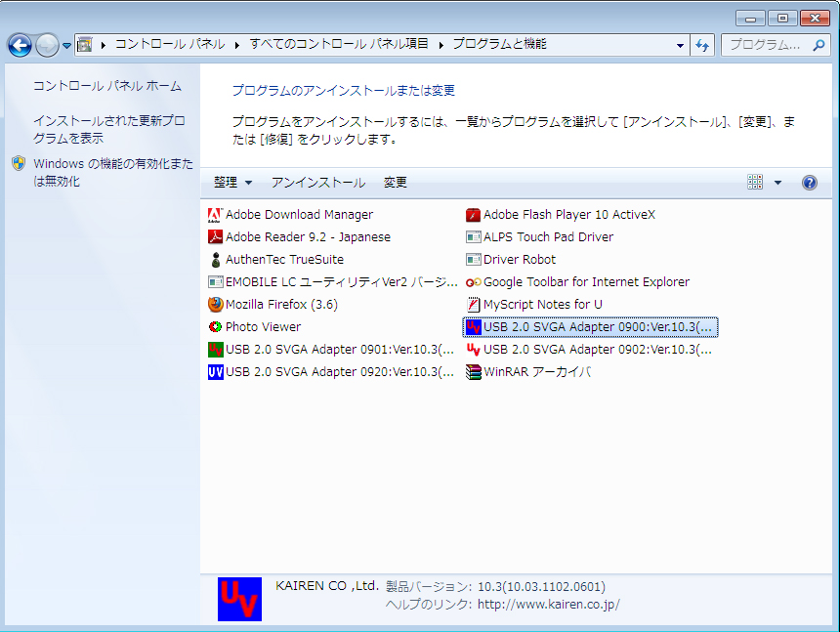
Task: Expand the すべてのコントロール パネル項目 breadcrumb arrow
Action: click(441, 45)
